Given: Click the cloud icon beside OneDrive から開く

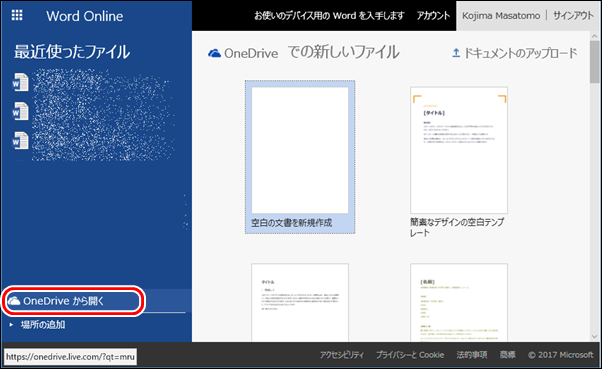Looking at the screenshot, I should coord(14,301).
